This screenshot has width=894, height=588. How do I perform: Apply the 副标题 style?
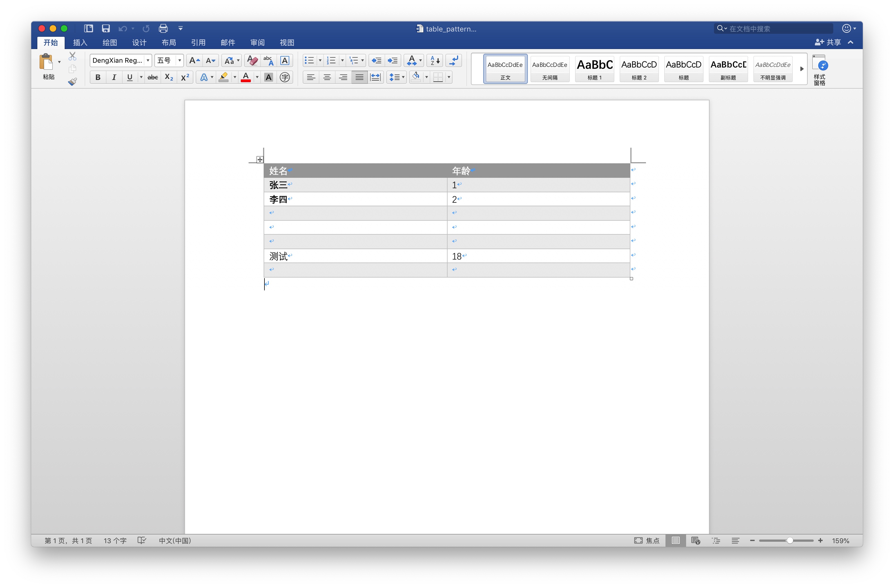pyautogui.click(x=728, y=69)
